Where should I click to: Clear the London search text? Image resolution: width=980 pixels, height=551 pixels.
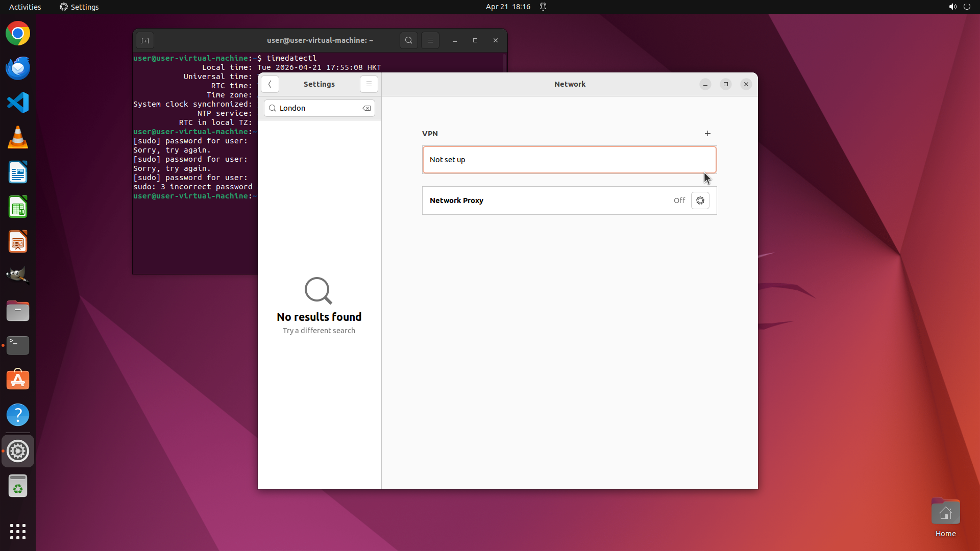pyautogui.click(x=366, y=108)
